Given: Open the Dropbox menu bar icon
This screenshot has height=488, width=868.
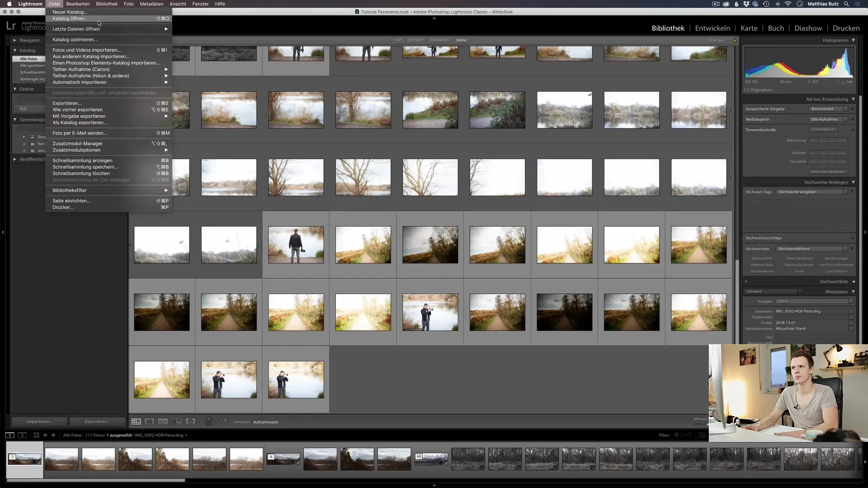Looking at the screenshot, I should tap(746, 4).
